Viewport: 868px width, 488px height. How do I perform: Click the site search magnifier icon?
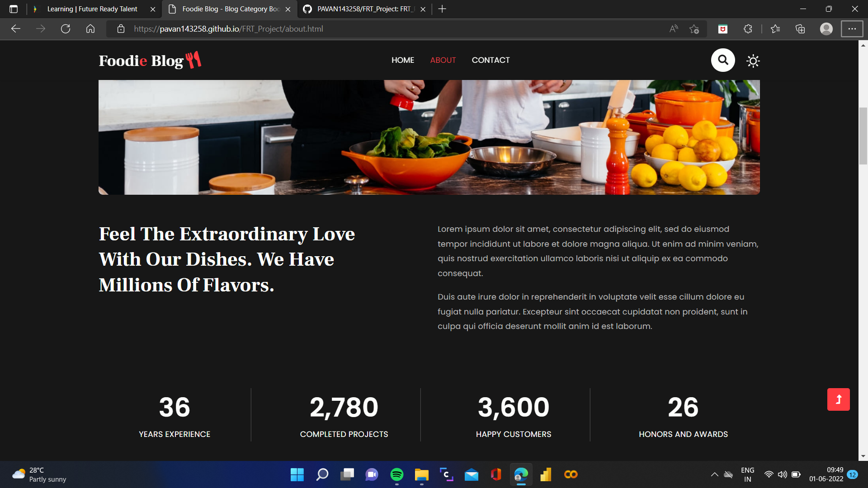click(723, 60)
